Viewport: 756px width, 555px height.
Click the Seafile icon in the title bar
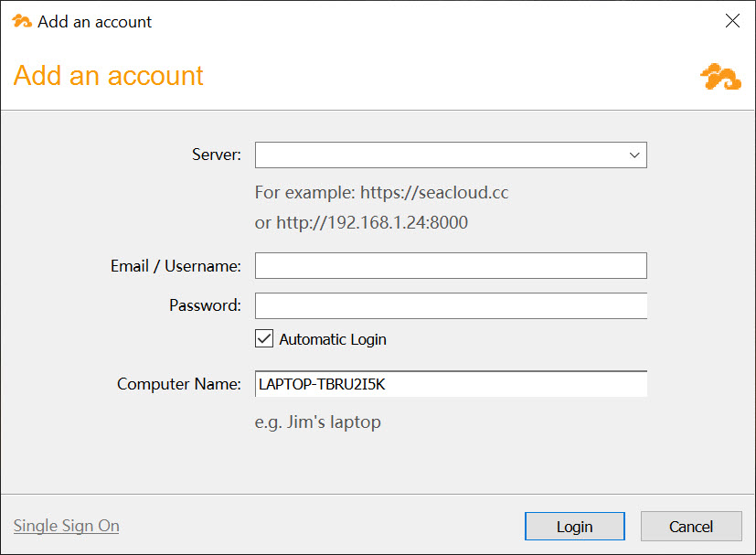point(22,21)
